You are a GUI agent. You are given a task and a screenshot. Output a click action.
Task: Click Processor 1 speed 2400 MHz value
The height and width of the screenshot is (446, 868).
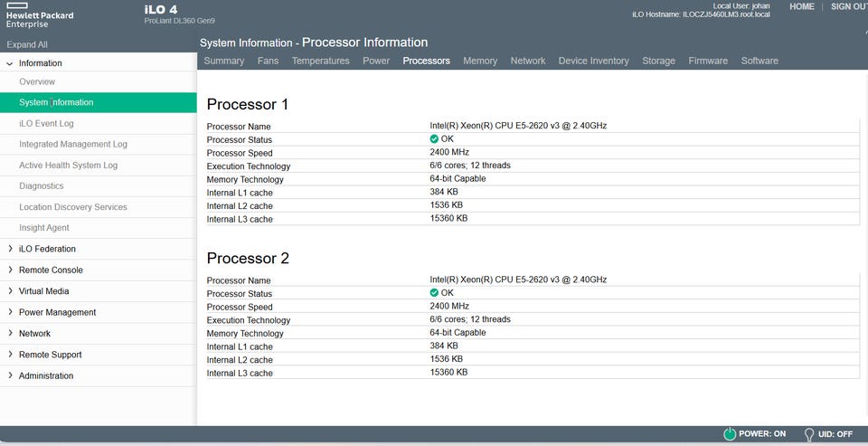pos(449,152)
